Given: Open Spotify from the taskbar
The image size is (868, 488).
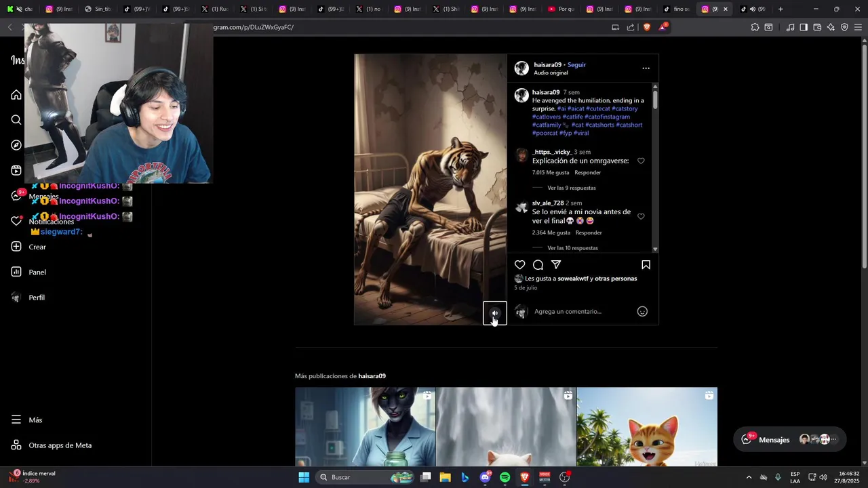Looking at the screenshot, I should tap(505, 477).
